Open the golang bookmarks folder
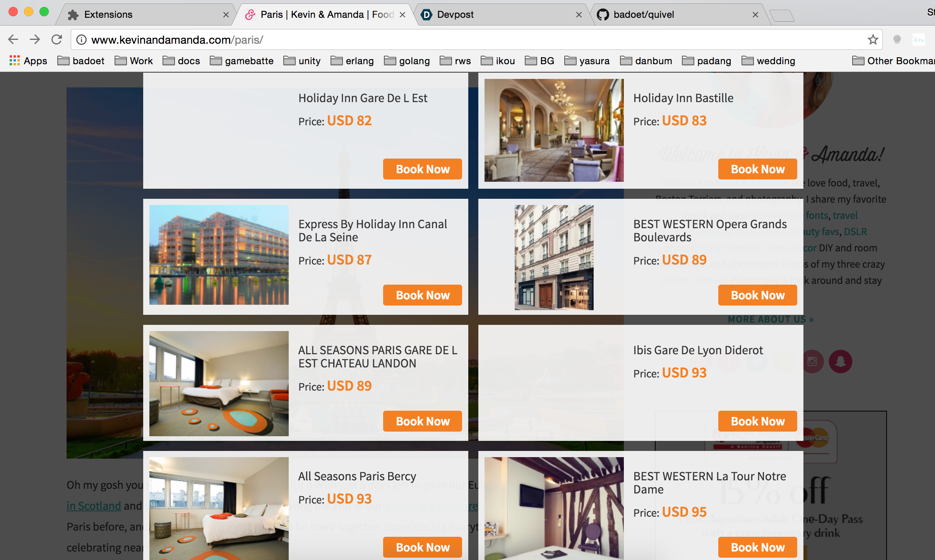The height and width of the screenshot is (560, 935). tap(407, 61)
